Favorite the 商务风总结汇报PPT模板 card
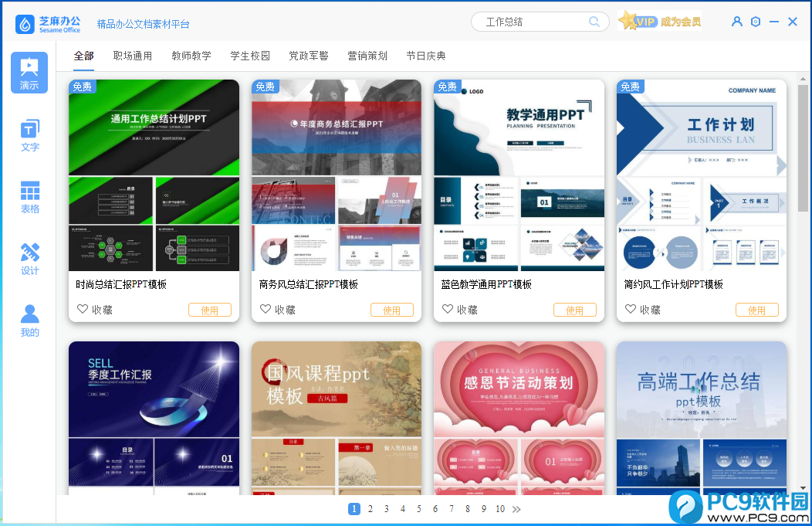The height and width of the screenshot is (526, 812). click(x=277, y=310)
